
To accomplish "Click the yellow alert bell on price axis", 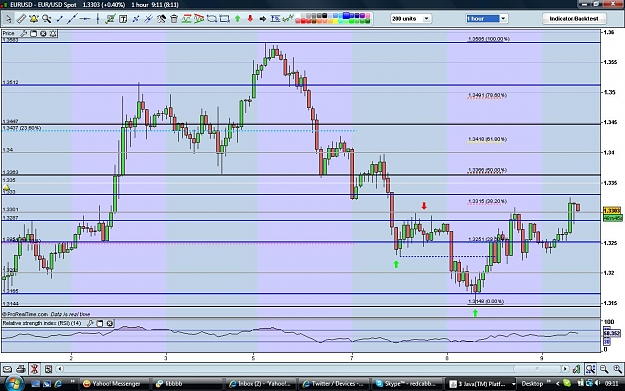I will tap(6, 187).
